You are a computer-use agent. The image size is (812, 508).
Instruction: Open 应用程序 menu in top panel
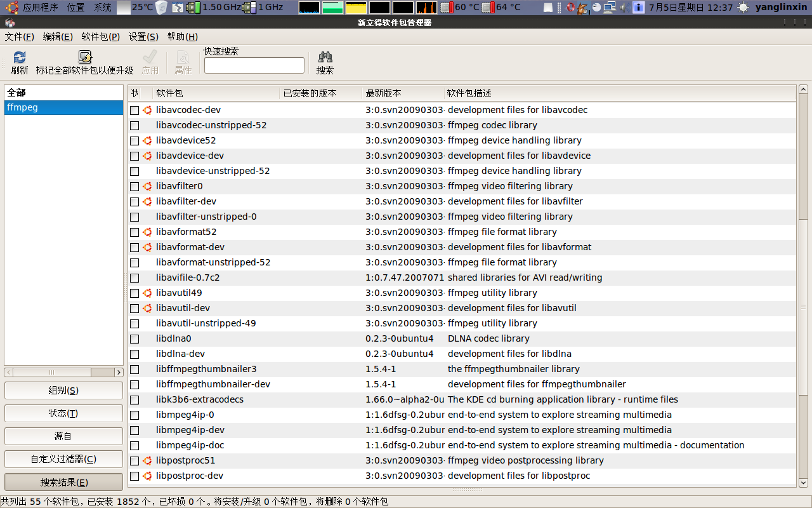pyautogui.click(x=41, y=8)
